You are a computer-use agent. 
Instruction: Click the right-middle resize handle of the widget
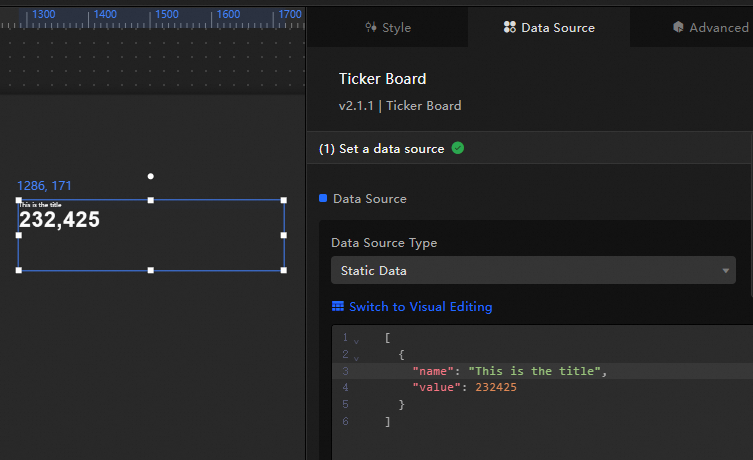pyautogui.click(x=284, y=235)
